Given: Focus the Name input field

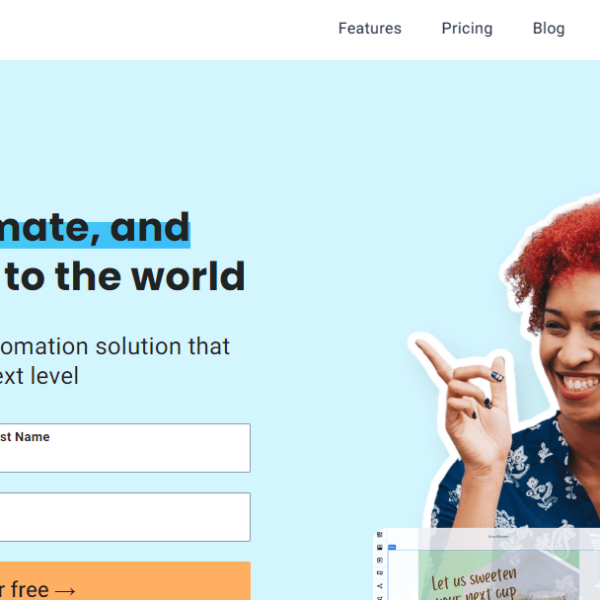Looking at the screenshot, I should 125,448.
